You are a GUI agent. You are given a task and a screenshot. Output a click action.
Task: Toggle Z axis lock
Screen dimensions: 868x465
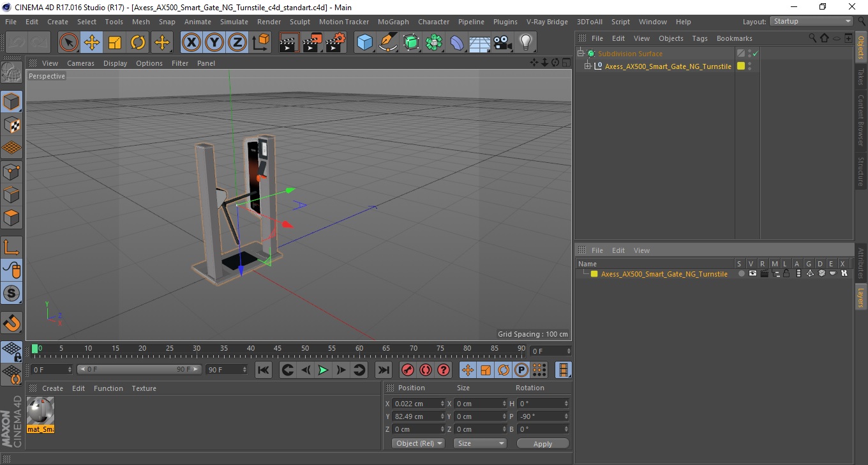coord(237,43)
